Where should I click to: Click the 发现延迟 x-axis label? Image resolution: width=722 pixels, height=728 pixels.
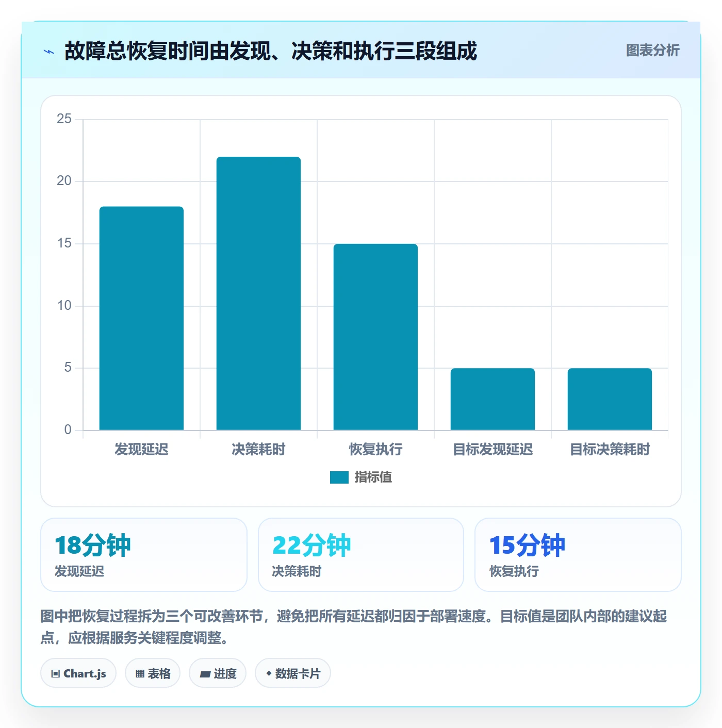(141, 450)
